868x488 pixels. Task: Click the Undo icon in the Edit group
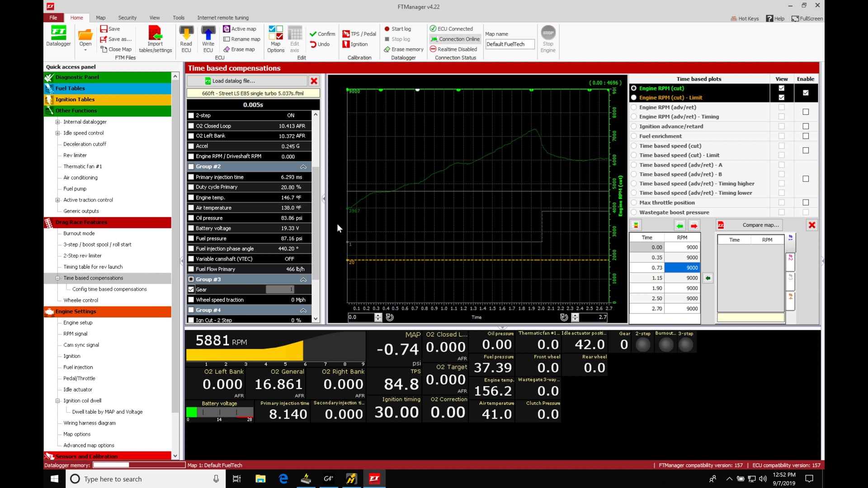321,44
